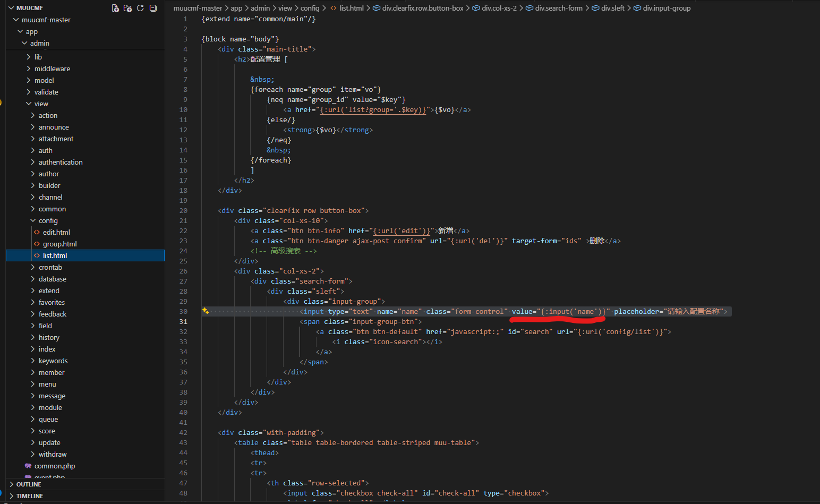Refresh the explorer file tree
820x504 pixels.
[140, 8]
